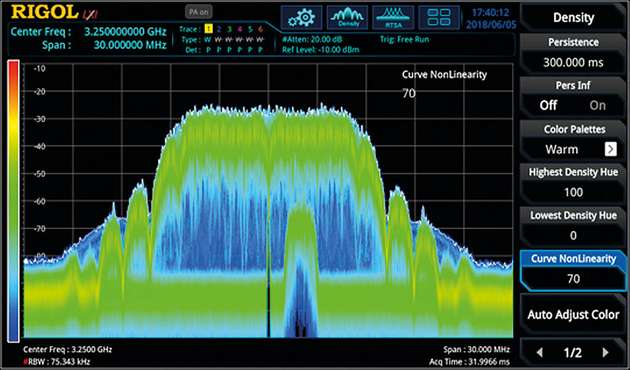Click Auto Adjust Color button
The image size is (630, 370).
[x=573, y=315]
